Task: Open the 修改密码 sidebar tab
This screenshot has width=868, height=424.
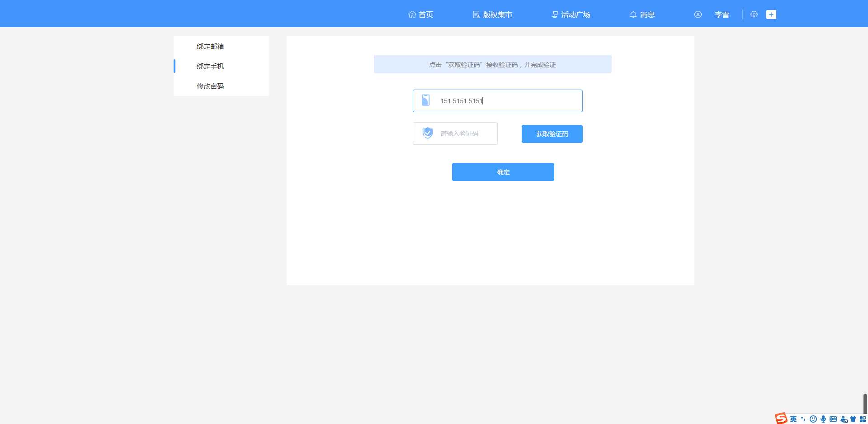Action: 210,86
